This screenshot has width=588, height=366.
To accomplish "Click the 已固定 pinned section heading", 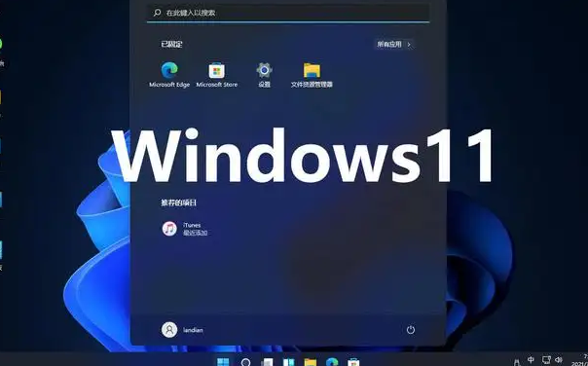I will [171, 44].
